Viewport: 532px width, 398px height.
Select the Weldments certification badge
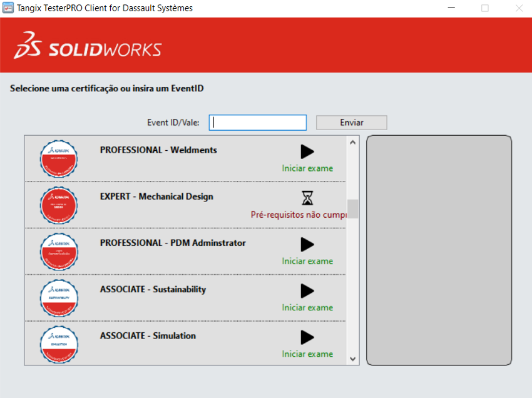pyautogui.click(x=59, y=158)
